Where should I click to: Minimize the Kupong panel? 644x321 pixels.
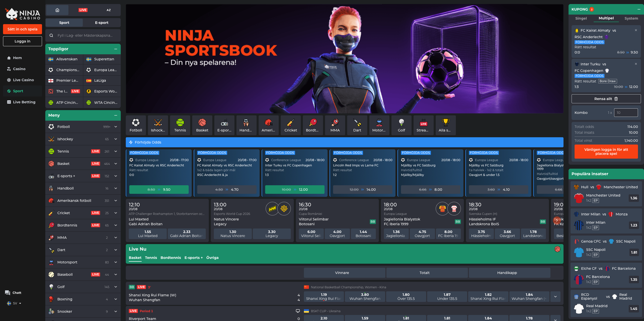[x=639, y=9]
